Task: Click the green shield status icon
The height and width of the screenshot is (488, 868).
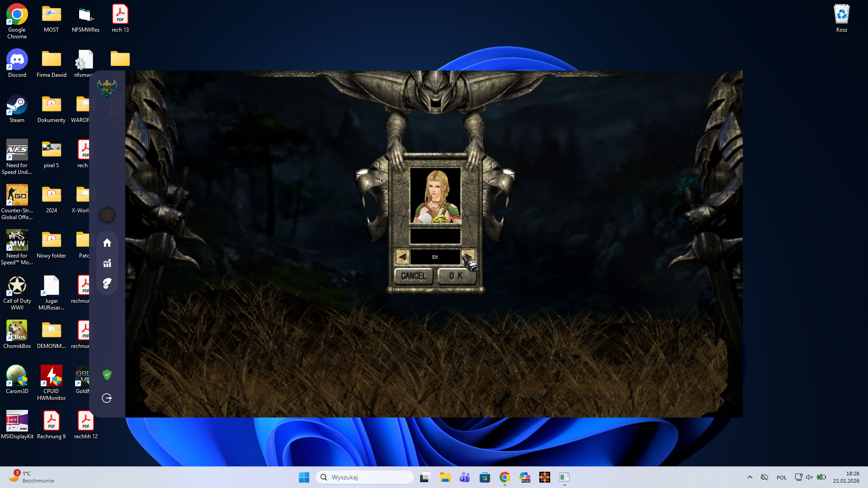Action: [107, 375]
